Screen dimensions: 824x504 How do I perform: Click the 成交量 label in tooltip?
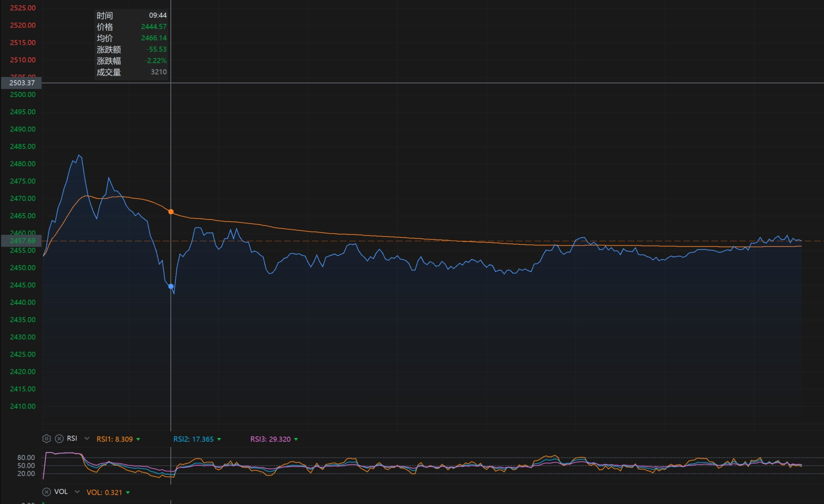coord(109,72)
